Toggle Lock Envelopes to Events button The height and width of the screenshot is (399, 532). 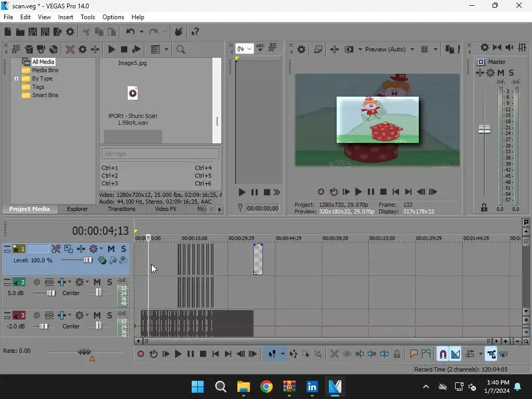[491, 354]
